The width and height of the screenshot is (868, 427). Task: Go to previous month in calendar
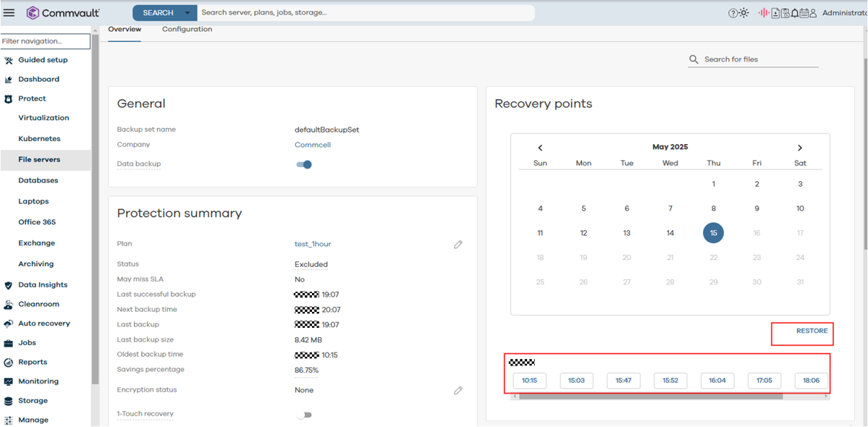(x=540, y=148)
